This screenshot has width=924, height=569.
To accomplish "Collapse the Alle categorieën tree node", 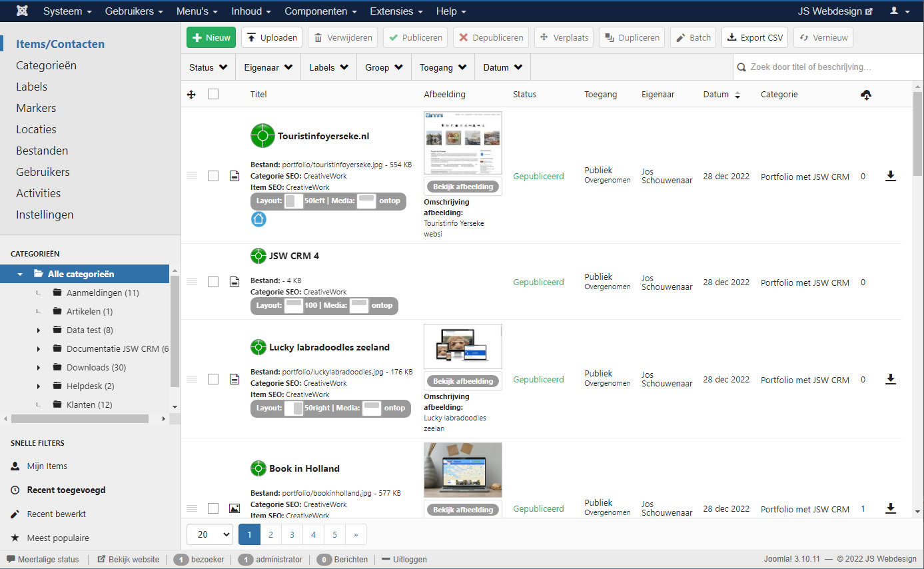I will tap(20, 274).
